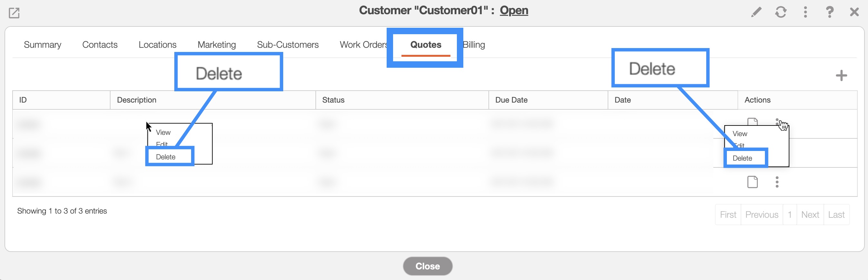The image size is (868, 280).
Task: Click the pop-out window icon
Action: tap(14, 13)
